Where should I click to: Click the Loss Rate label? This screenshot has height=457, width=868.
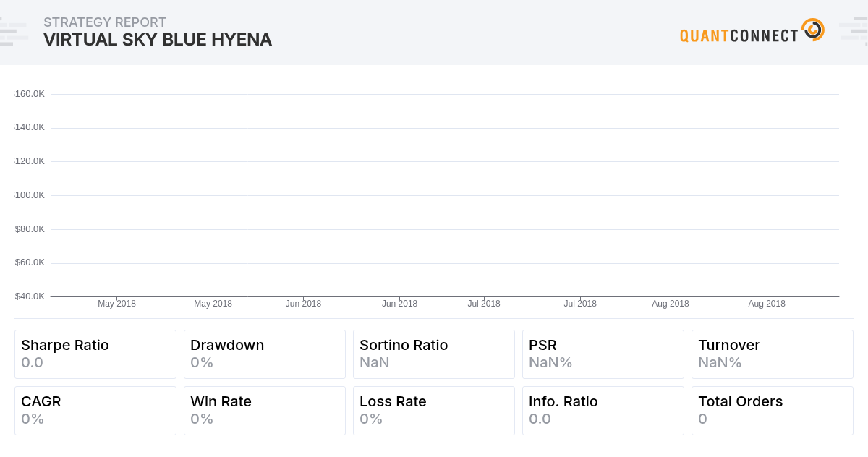(x=393, y=401)
